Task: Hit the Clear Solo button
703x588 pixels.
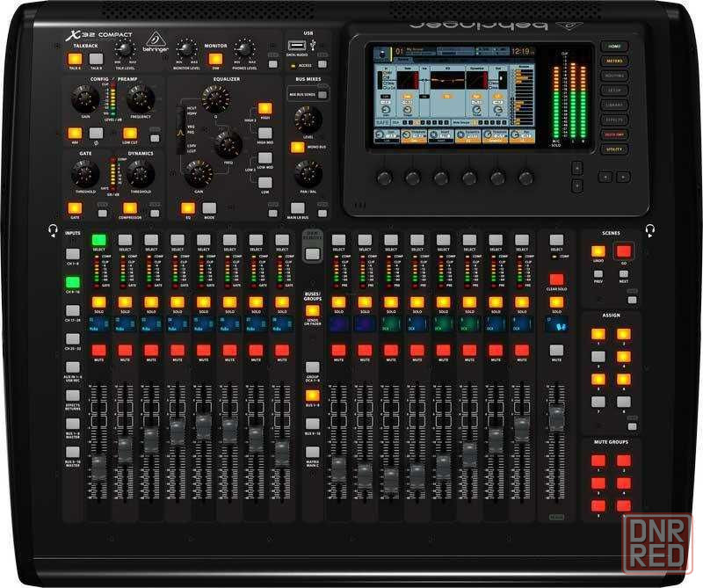Action: click(556, 279)
